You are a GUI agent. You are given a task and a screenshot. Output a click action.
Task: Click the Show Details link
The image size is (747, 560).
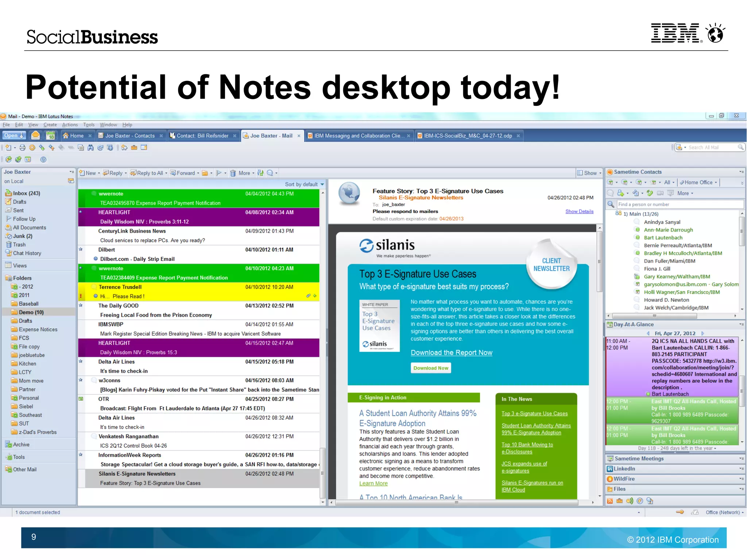click(579, 212)
